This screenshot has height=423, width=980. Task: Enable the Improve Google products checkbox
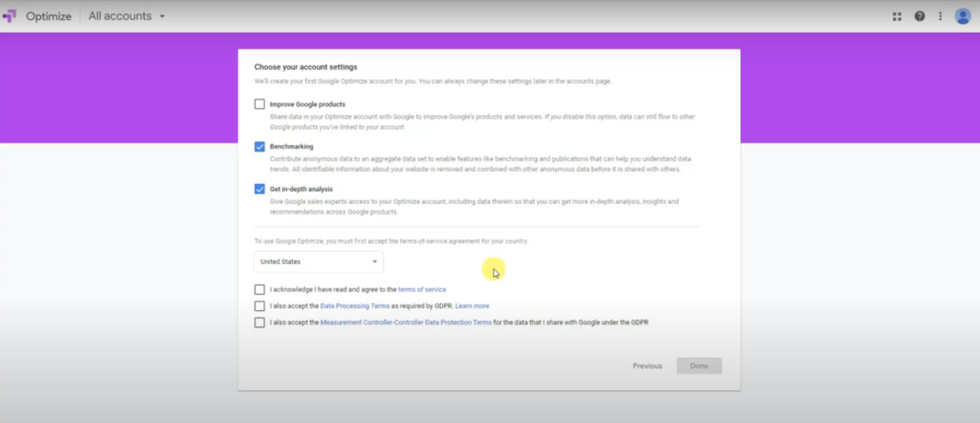[x=259, y=104]
